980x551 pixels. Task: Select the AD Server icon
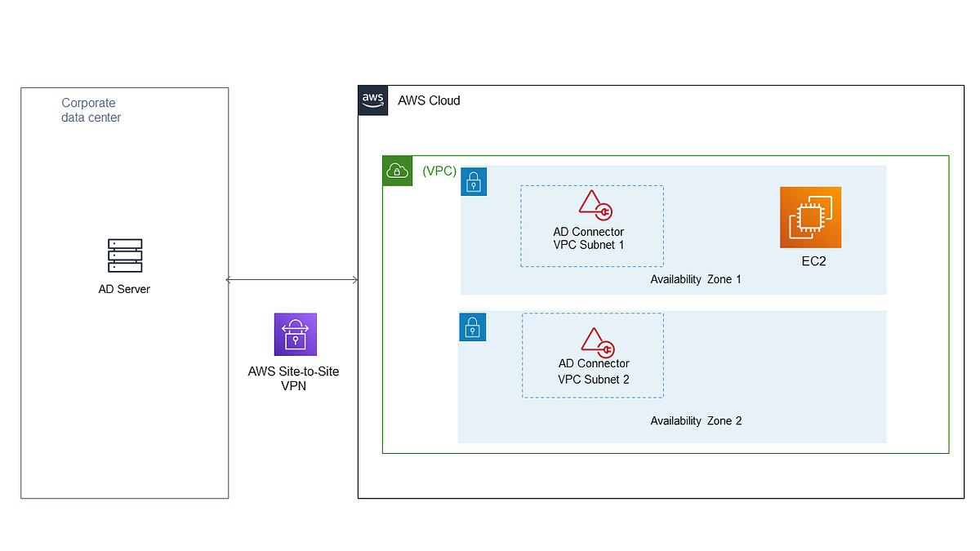coord(124,254)
